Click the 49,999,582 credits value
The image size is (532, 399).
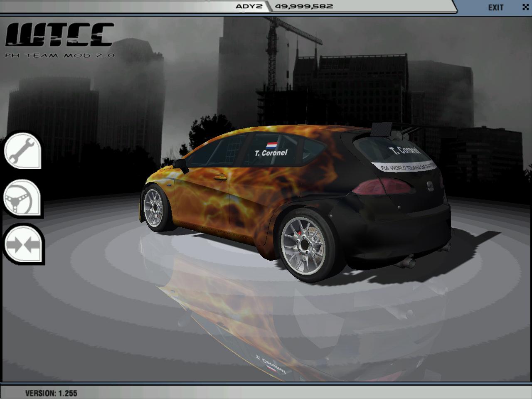[x=303, y=6]
